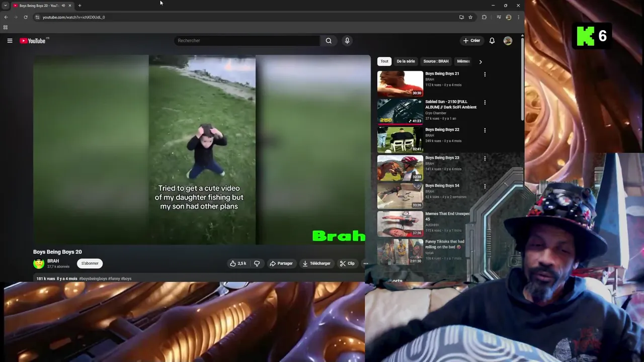Open more actions ellipsis under video
The width and height of the screenshot is (644, 362).
(x=366, y=263)
